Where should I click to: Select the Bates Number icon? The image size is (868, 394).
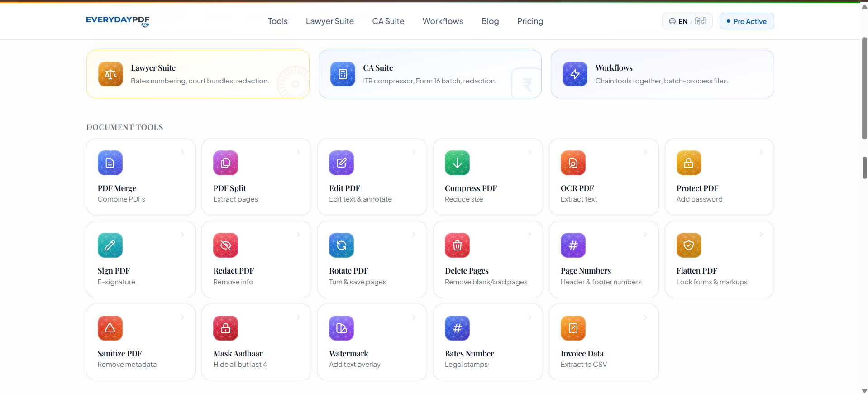pos(457,328)
